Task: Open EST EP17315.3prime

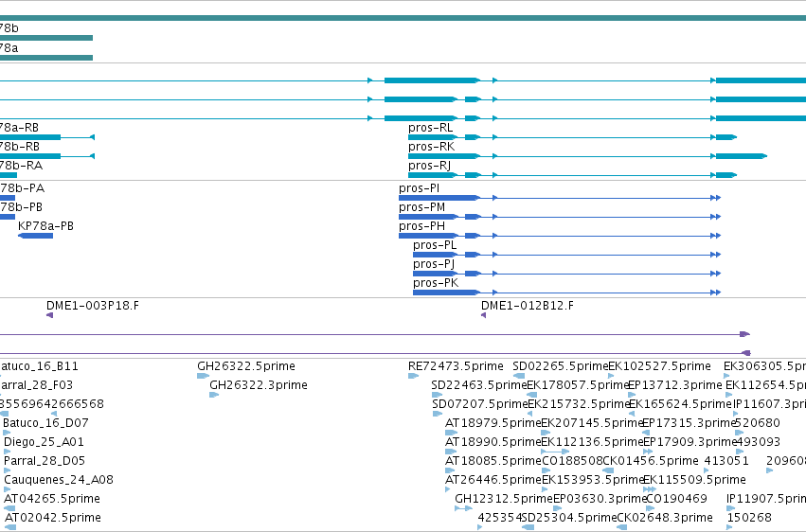Action: pyautogui.click(x=690, y=423)
